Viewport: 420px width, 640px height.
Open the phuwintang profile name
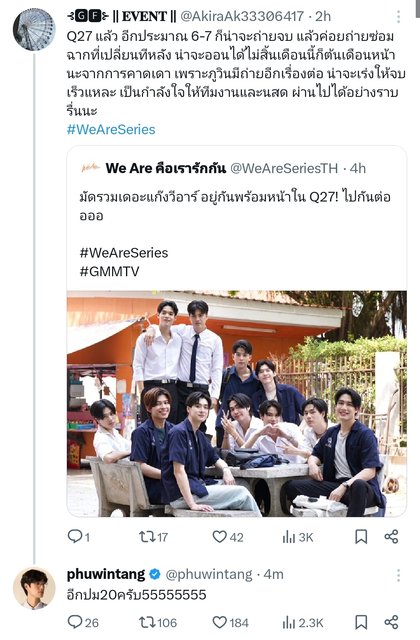pyautogui.click(x=106, y=574)
